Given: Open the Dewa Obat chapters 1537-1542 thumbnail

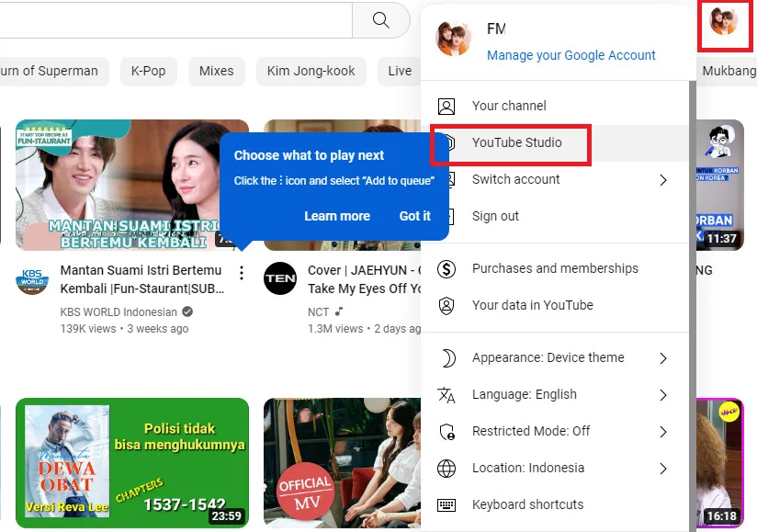Looking at the screenshot, I should (x=132, y=463).
